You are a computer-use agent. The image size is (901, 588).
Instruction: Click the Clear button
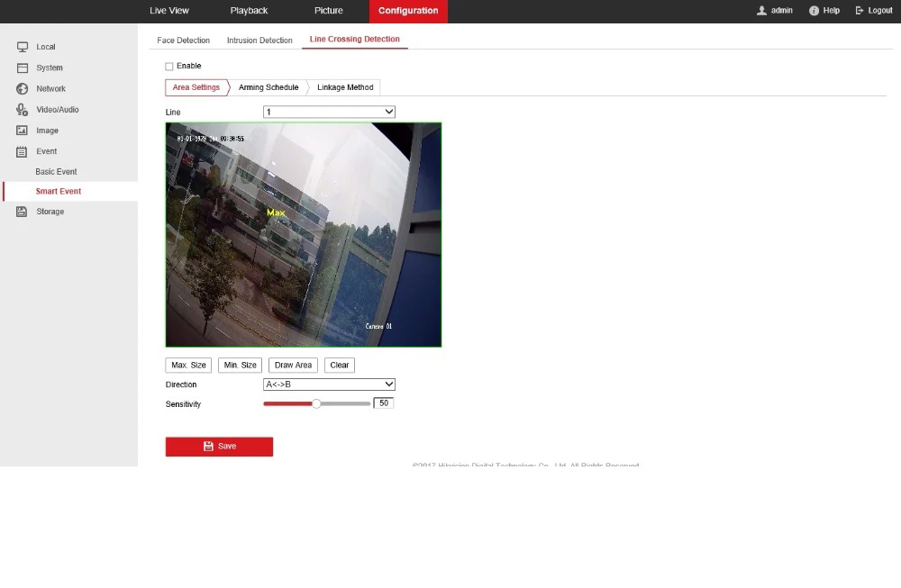coord(339,366)
